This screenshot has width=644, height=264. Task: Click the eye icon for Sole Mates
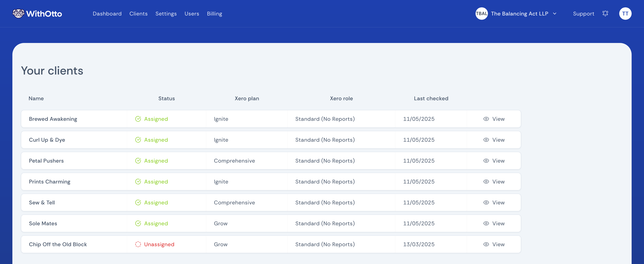486,224
